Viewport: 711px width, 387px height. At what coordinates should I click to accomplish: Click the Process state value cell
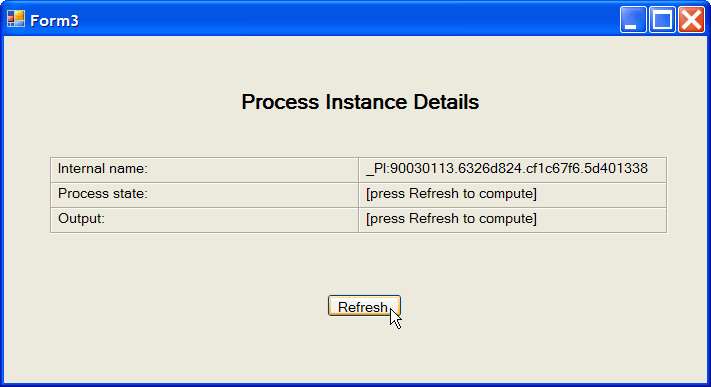[x=512, y=195]
